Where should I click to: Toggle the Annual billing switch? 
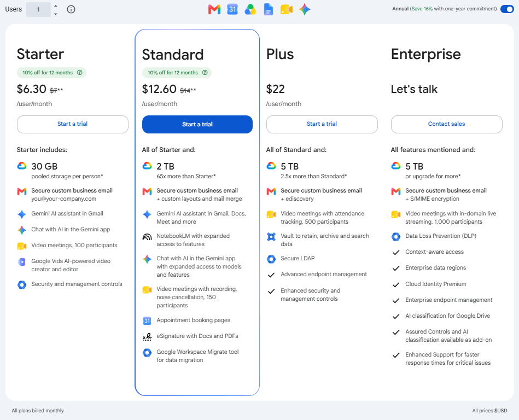pos(507,9)
